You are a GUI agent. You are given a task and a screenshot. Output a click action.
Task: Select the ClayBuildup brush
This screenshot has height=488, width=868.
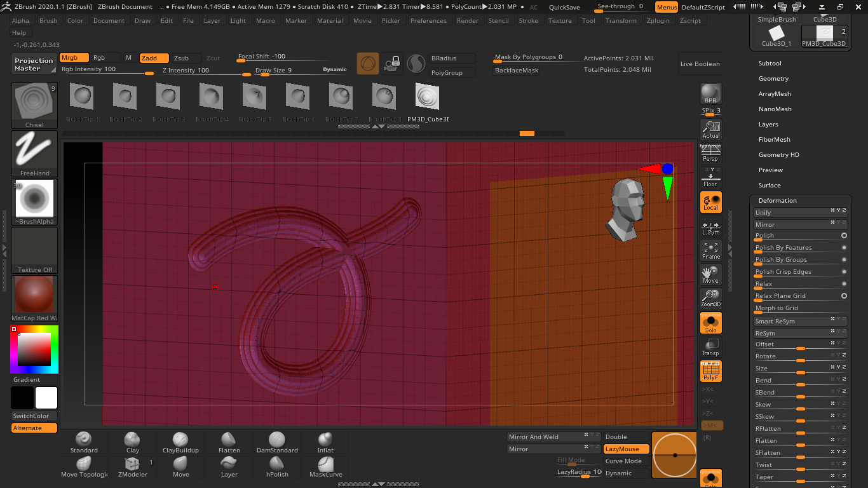180,443
